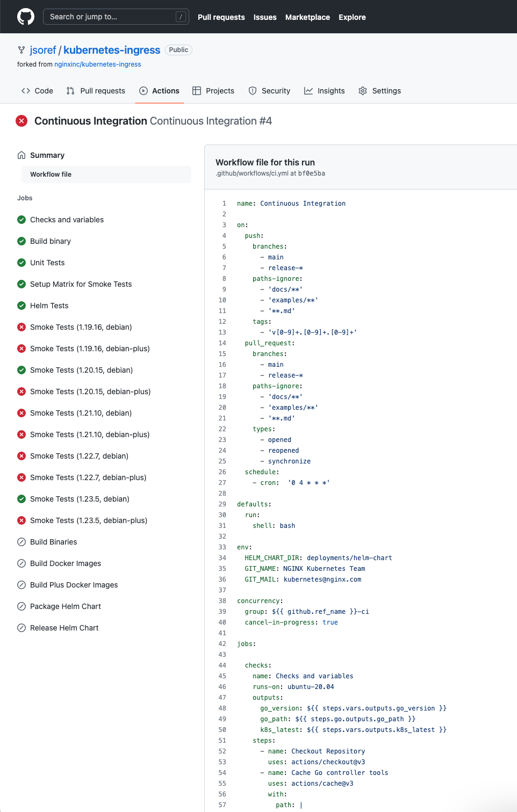Switch to the Insights repository tab
Image resolution: width=517 pixels, height=812 pixels.
325,91
